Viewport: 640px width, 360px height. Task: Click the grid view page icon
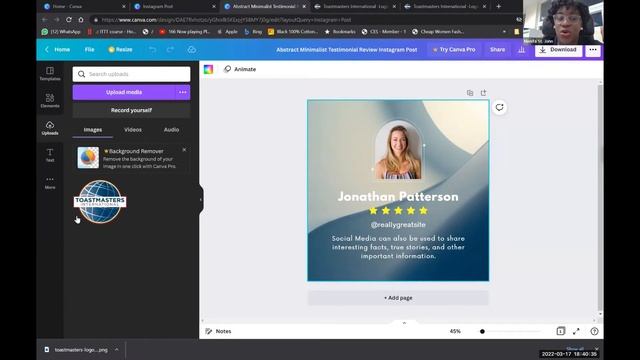point(560,331)
